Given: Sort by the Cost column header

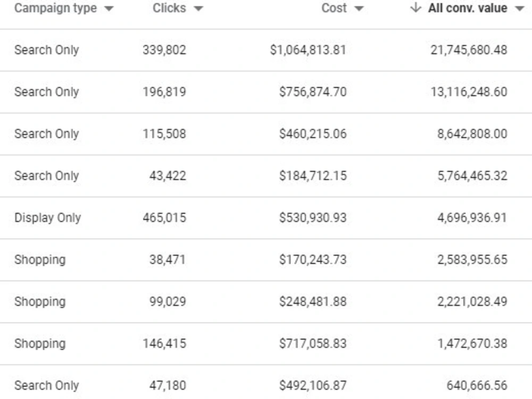Looking at the screenshot, I should pyautogui.click(x=334, y=8).
